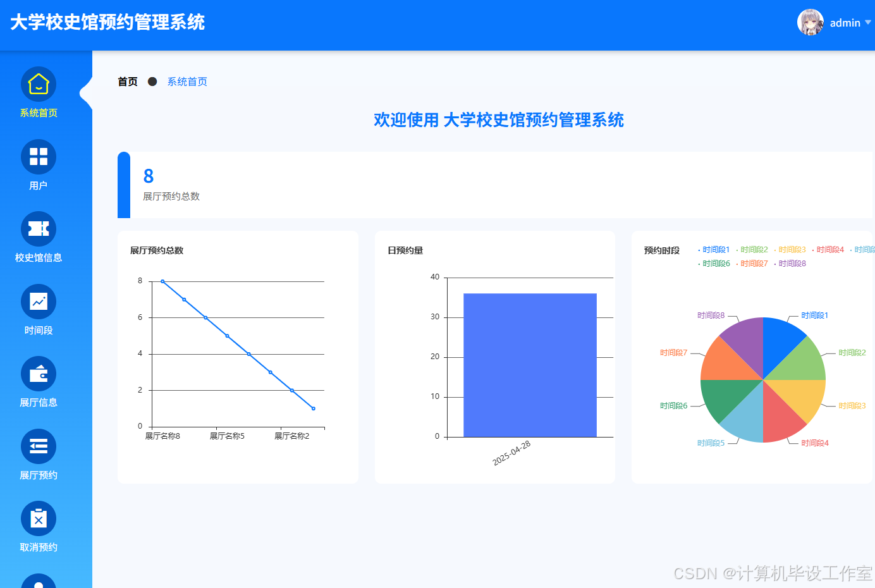Click the 展厅预约总数 line chart title
Screen dimensions: 875x588
(x=157, y=250)
